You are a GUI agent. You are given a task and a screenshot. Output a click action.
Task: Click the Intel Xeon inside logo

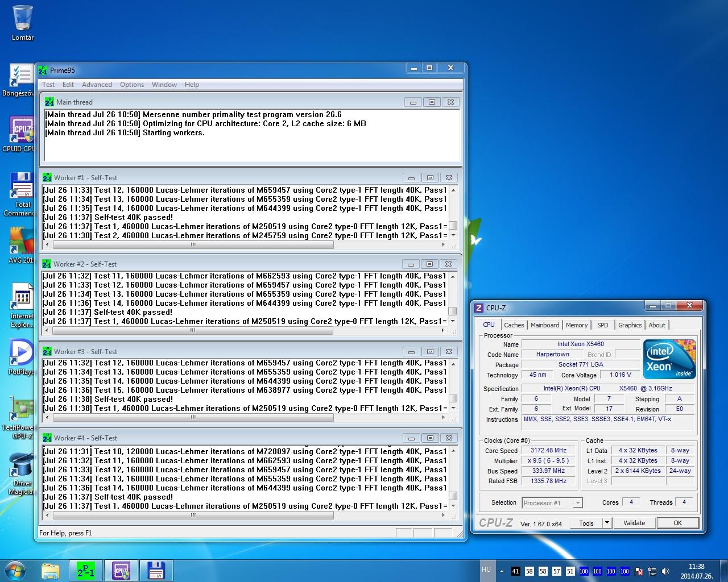(669, 359)
